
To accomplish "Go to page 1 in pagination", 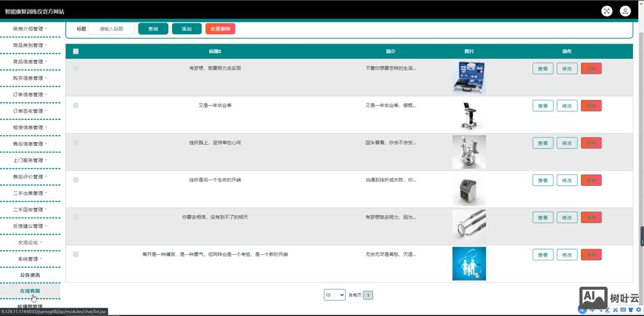I will (x=368, y=295).
